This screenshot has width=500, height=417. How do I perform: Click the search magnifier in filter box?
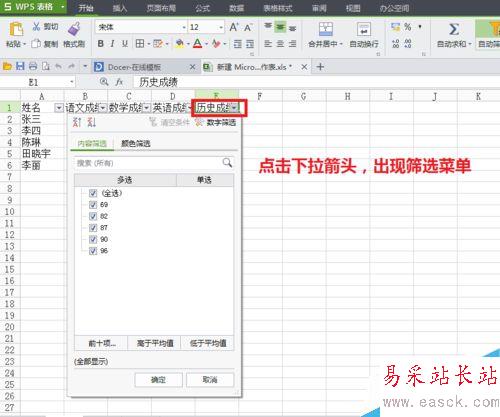click(x=227, y=163)
